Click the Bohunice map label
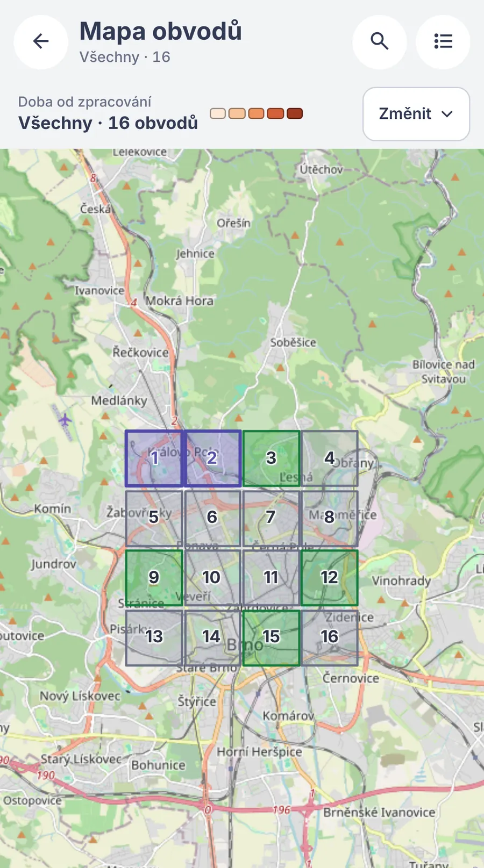Viewport: 484px width, 868px height. pos(158,765)
